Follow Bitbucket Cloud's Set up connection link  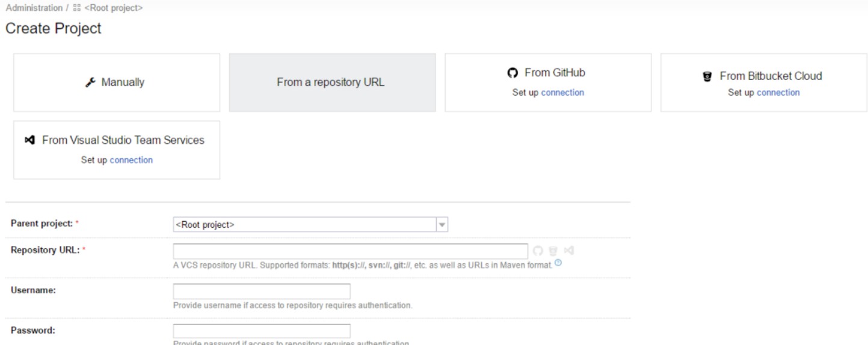coord(778,93)
